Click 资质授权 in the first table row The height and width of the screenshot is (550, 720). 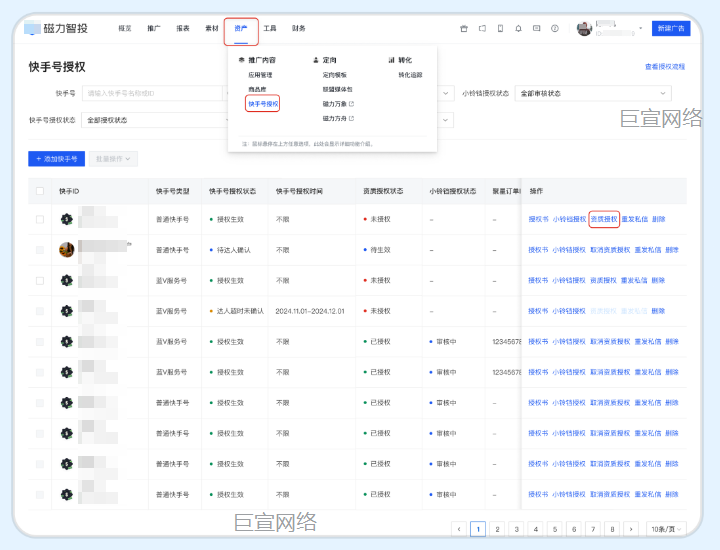tap(604, 219)
